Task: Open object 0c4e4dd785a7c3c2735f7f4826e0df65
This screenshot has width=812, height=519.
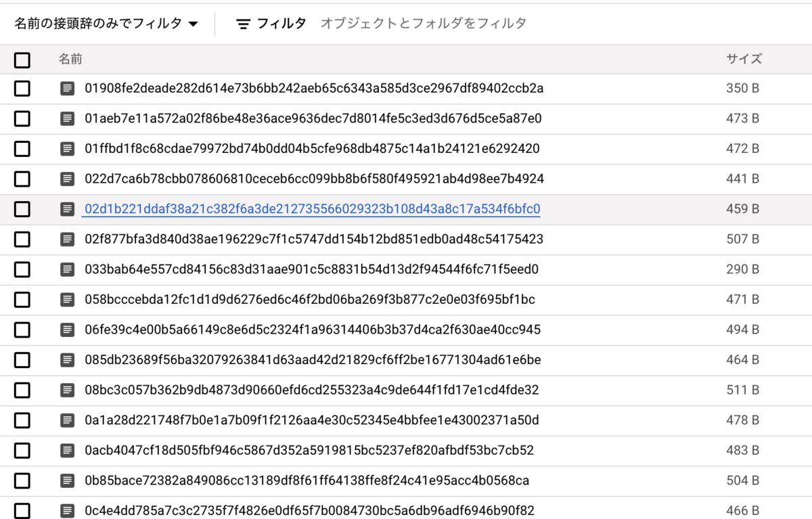Action: [309, 511]
